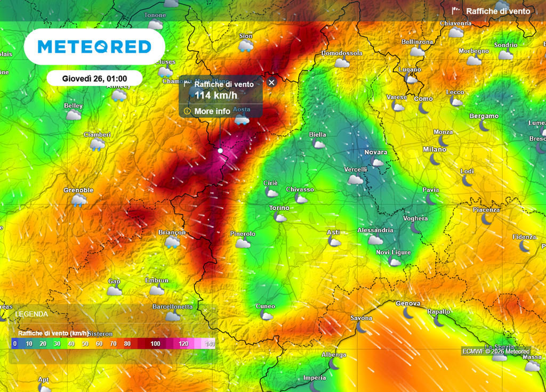Close the wind gust popup
The image size is (546, 392).
pos(271,82)
